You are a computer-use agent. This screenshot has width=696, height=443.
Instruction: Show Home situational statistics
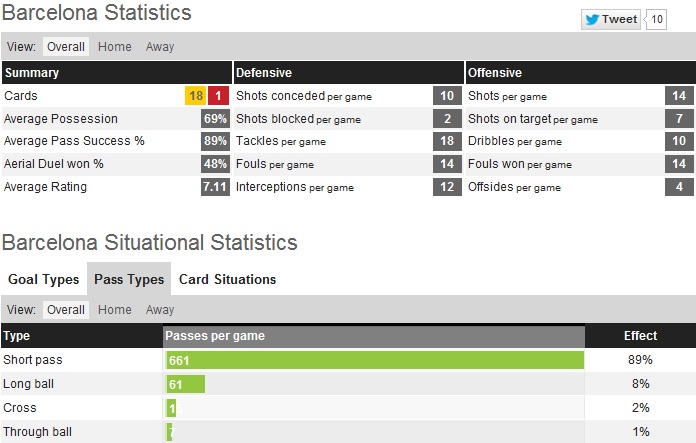(x=115, y=310)
